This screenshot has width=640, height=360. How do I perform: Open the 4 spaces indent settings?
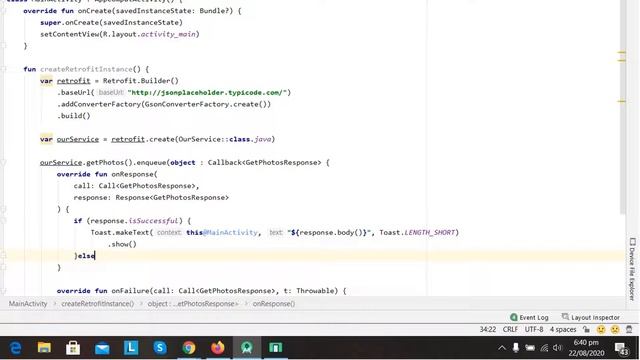coord(563,329)
